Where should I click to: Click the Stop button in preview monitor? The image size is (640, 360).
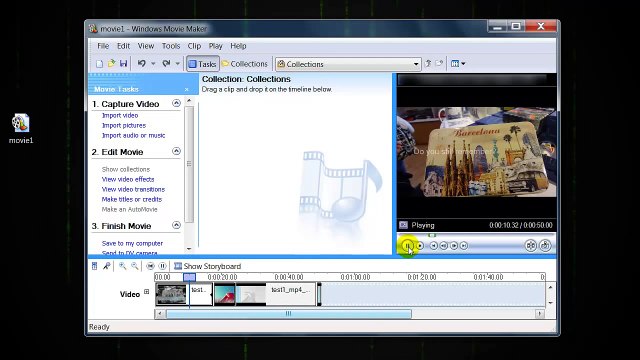tap(420, 246)
